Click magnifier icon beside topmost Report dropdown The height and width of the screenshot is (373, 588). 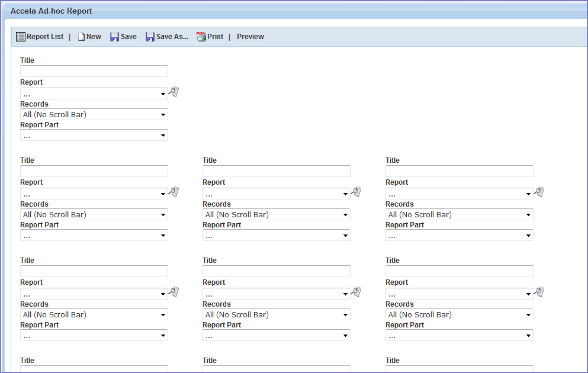(x=173, y=92)
